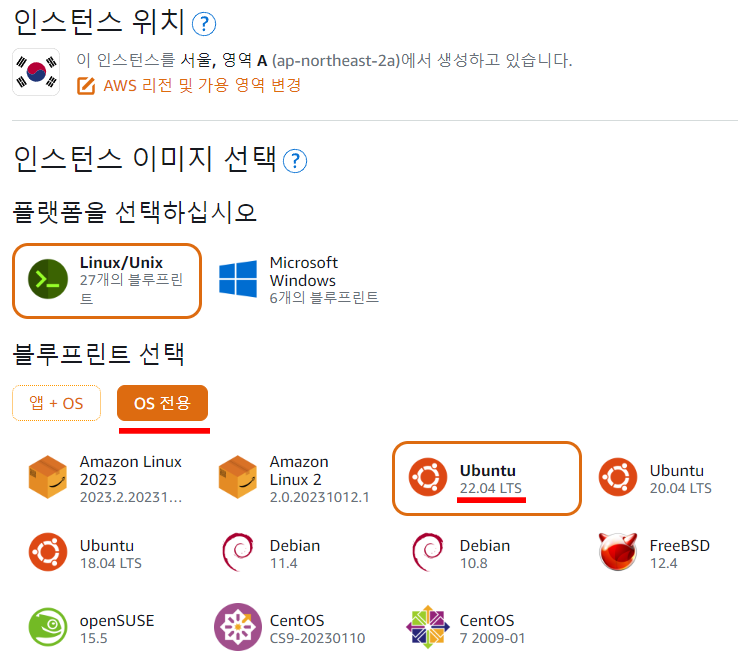Select the Microsoft Windows platform
The image size is (738, 666).
click(x=299, y=280)
